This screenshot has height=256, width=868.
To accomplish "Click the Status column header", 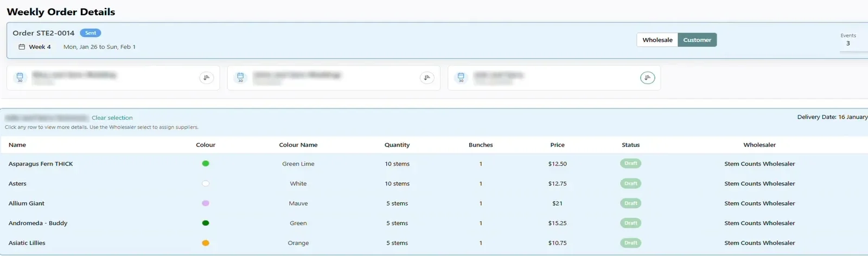I will 630,145.
